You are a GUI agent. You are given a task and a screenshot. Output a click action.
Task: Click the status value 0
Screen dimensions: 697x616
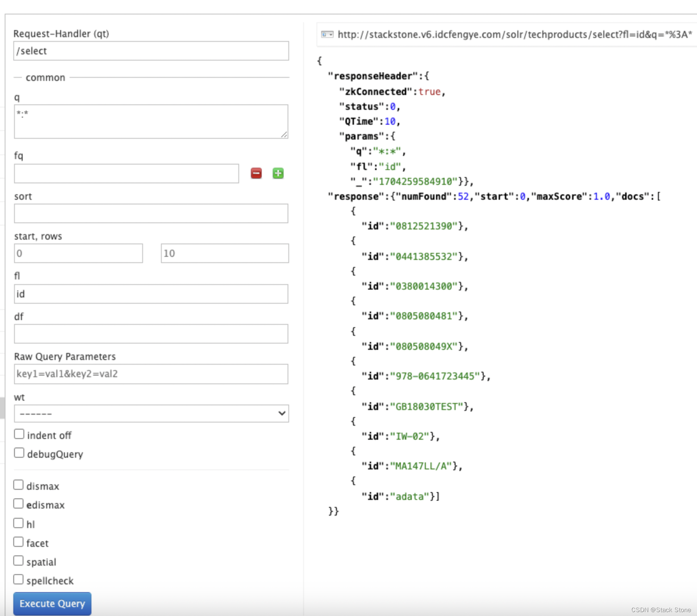tap(393, 106)
